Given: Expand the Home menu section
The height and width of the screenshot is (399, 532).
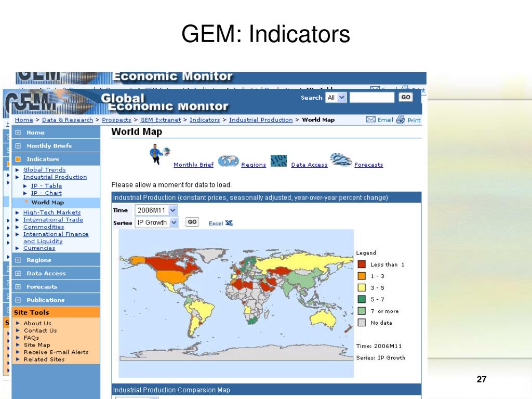Looking at the screenshot, I should pos(18,132).
